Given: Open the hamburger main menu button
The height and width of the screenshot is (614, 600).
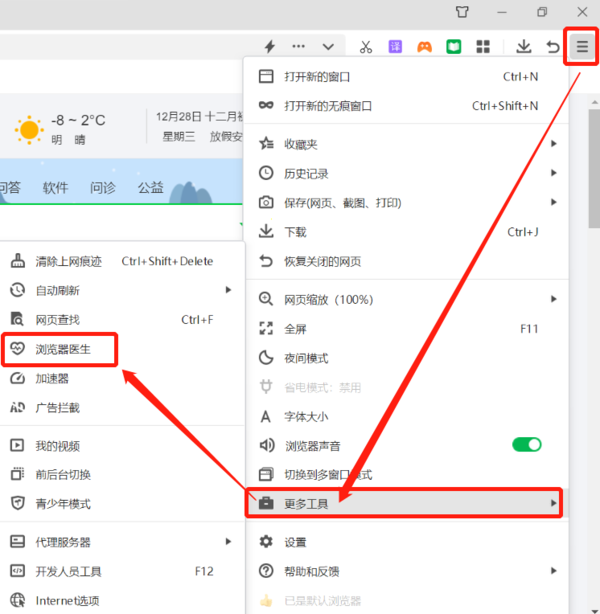Looking at the screenshot, I should point(582,47).
